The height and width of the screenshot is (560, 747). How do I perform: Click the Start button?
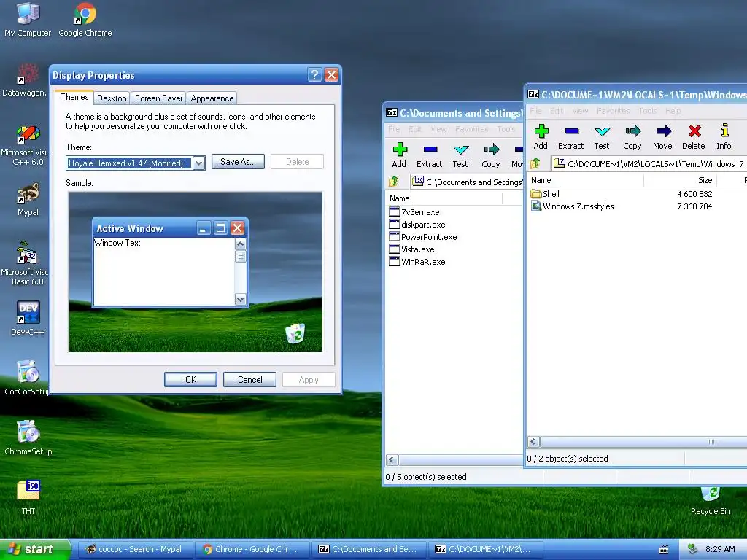click(34, 549)
